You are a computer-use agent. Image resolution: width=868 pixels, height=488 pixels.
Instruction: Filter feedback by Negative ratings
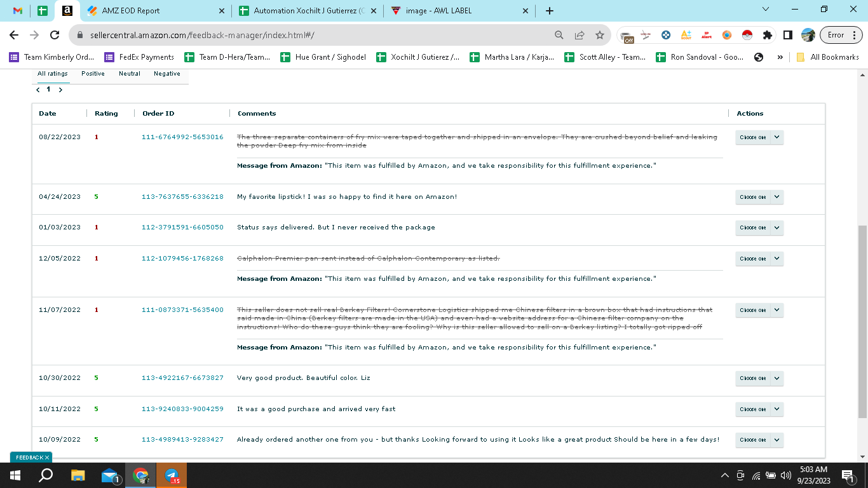point(167,74)
